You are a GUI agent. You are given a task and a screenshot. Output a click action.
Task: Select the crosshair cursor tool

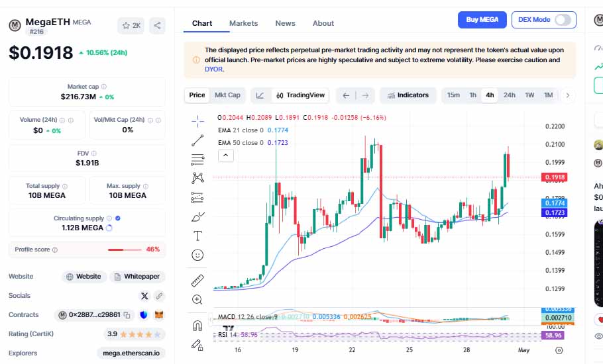coord(197,120)
